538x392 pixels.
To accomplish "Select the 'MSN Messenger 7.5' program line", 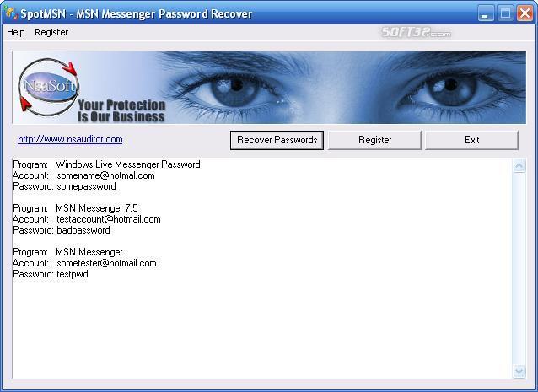I will 97,208.
